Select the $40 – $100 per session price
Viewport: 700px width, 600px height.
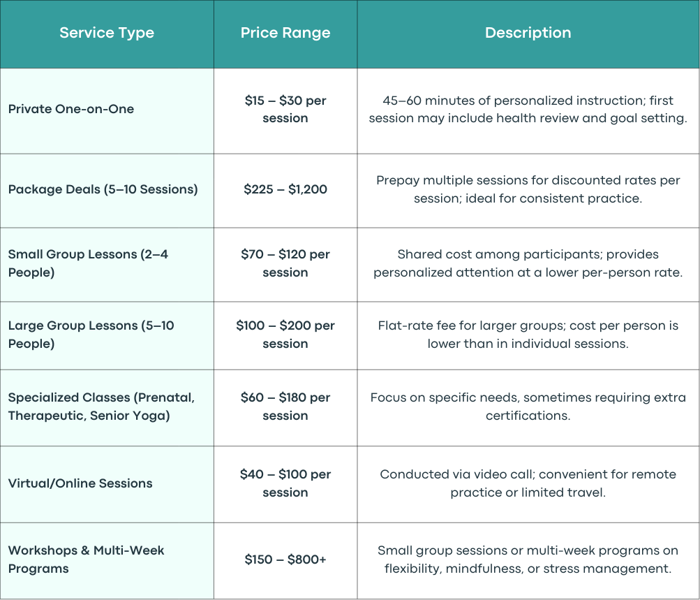[x=285, y=483]
